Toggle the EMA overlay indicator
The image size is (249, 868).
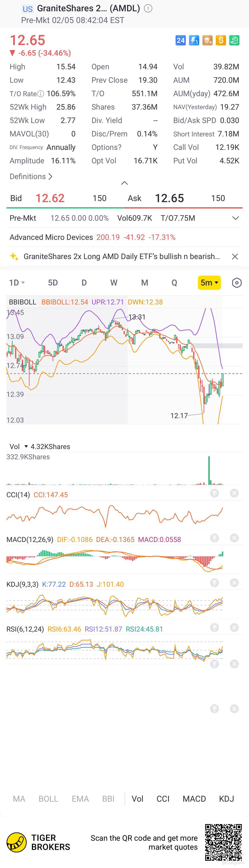(x=80, y=798)
